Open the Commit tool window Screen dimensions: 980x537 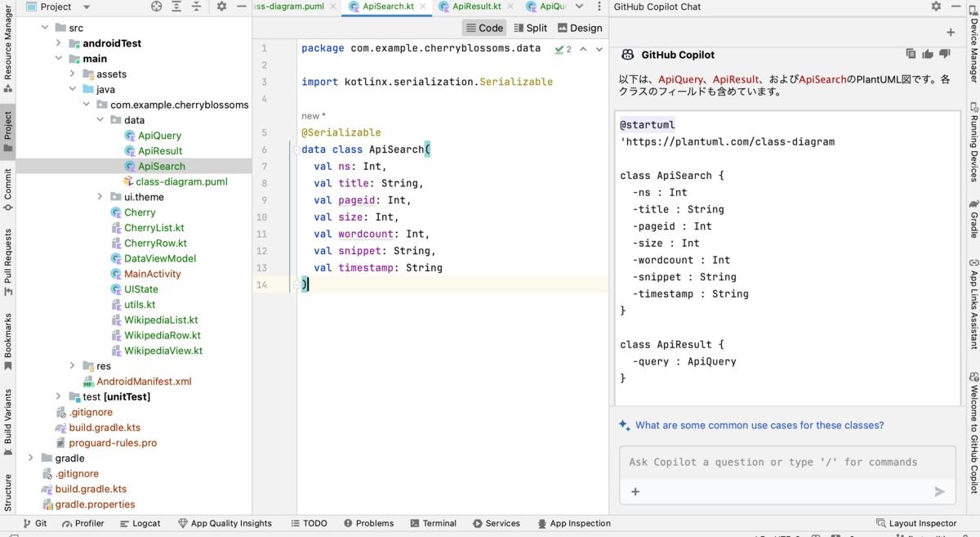(x=8, y=190)
